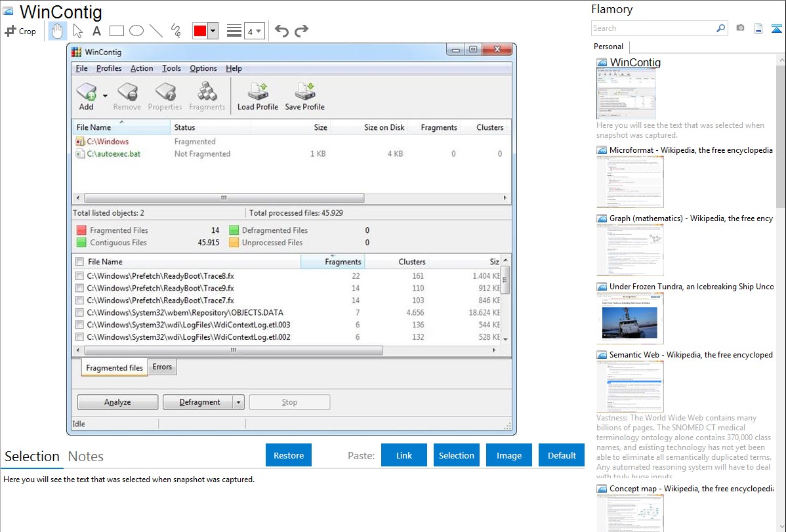The width and height of the screenshot is (786, 532).
Task: Click the document icon beside the camera
Action: click(x=758, y=28)
